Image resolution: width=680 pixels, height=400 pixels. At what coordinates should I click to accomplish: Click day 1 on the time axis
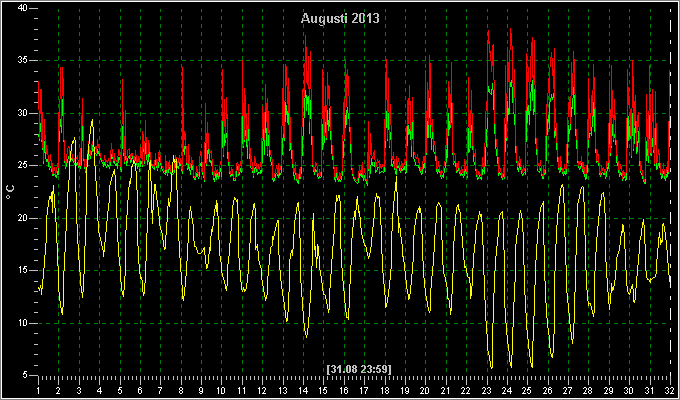click(39, 390)
